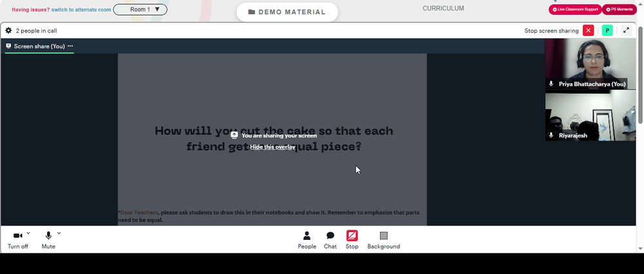Open the DEMO MATERIAL folder button

point(287,12)
